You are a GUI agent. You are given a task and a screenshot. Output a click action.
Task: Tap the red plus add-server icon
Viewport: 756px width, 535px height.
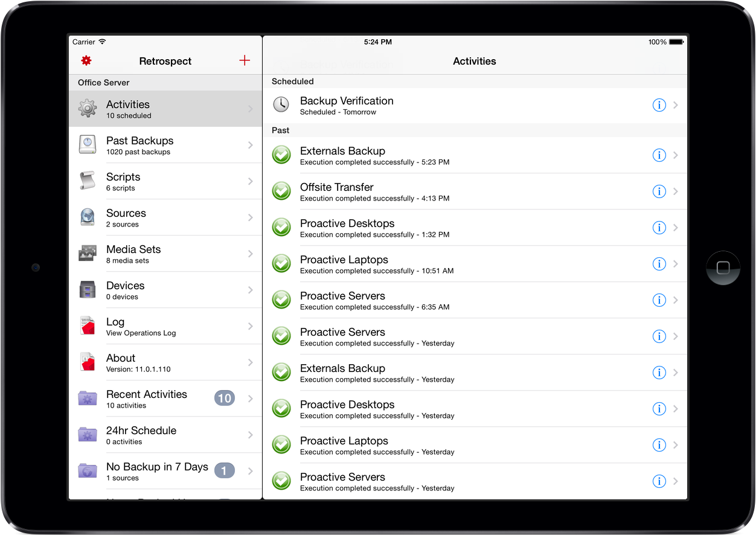[245, 60]
